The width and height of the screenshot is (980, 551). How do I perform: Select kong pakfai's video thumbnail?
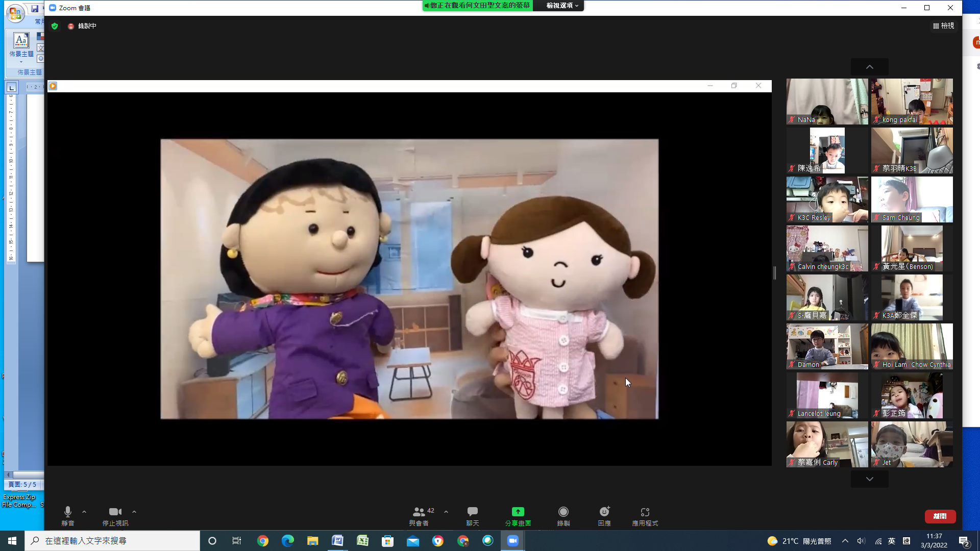pyautogui.click(x=912, y=101)
